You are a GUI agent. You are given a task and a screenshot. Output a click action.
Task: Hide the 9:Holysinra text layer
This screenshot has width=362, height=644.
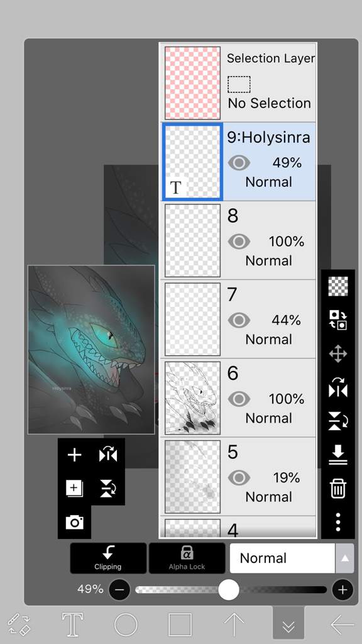click(239, 163)
